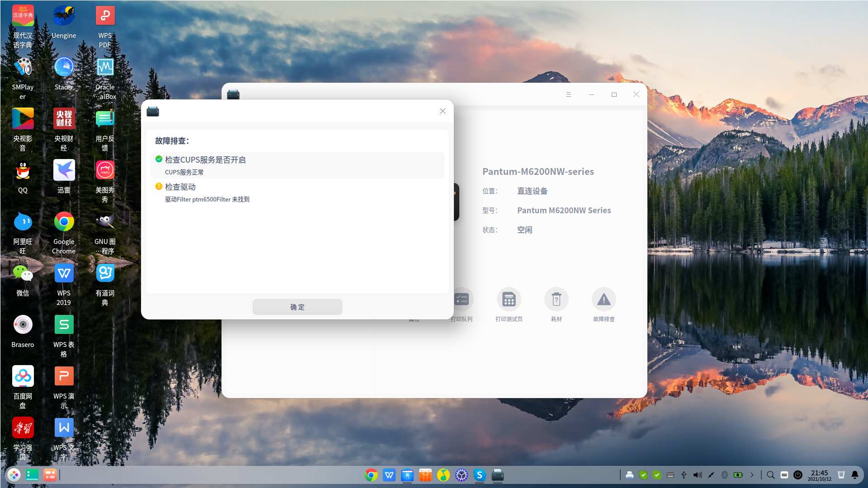Click the printer manager icon in the dock
The width and height of the screenshot is (868, 488).
pos(497,475)
